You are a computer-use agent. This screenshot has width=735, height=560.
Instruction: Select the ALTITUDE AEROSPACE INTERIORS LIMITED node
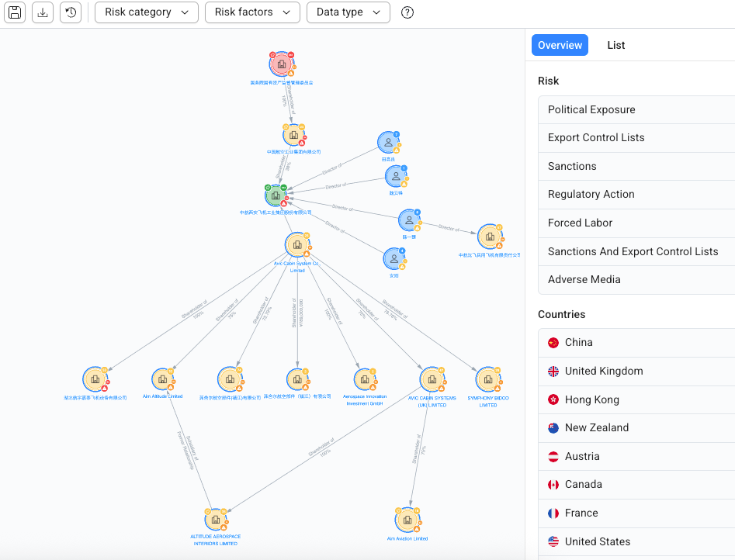coord(216,519)
